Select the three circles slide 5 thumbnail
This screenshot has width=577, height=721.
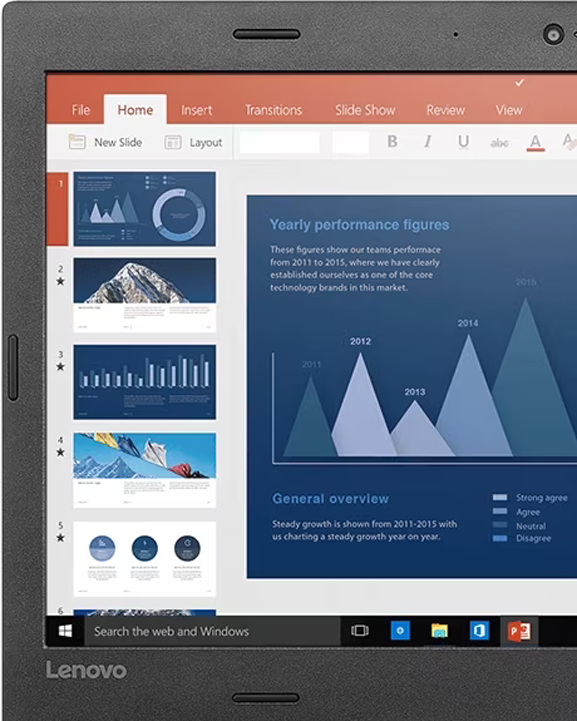(144, 559)
